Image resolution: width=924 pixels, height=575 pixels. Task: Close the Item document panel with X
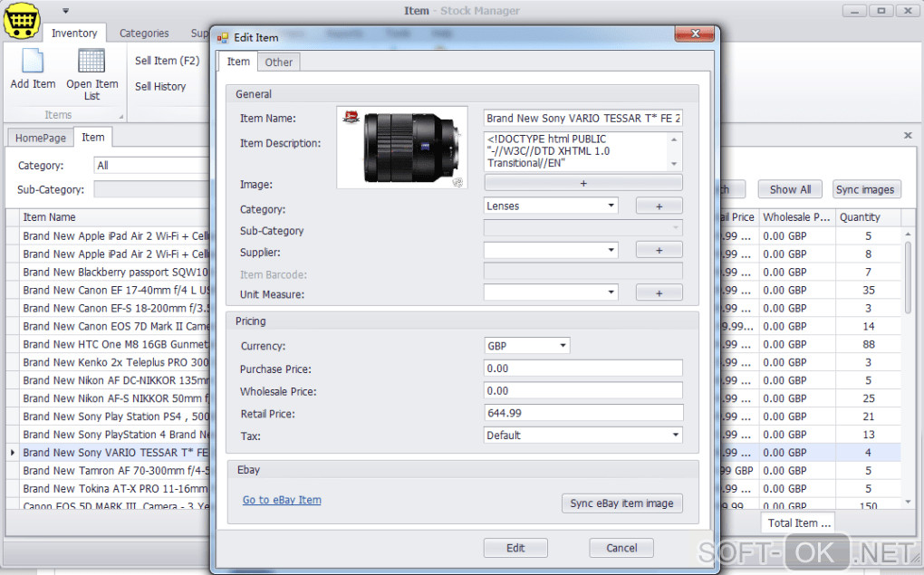[908, 136]
